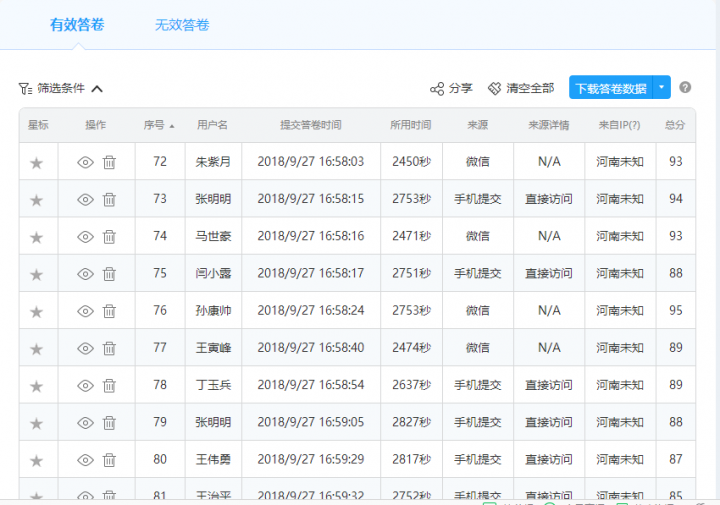Image resolution: width=720 pixels, height=505 pixels.
Task: Mark row 78 丁玉兵 with star
Action: tap(37, 386)
